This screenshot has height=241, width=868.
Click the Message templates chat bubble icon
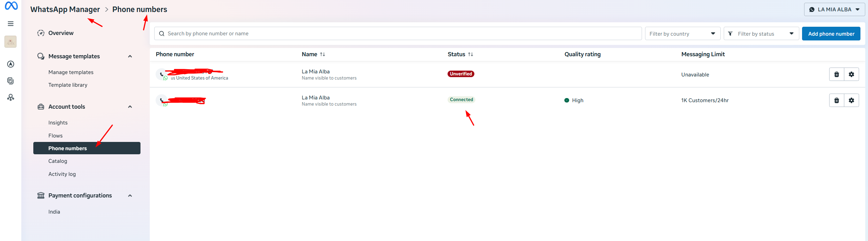[x=41, y=56]
